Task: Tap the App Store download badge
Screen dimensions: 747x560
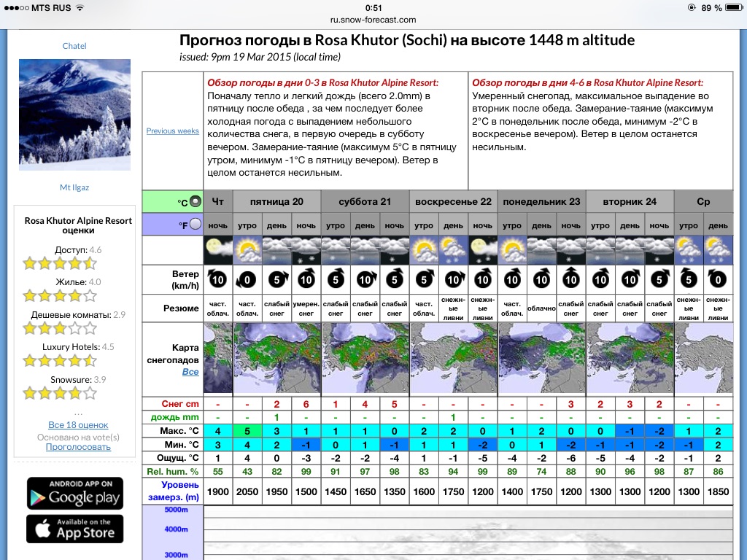Action: click(x=75, y=529)
